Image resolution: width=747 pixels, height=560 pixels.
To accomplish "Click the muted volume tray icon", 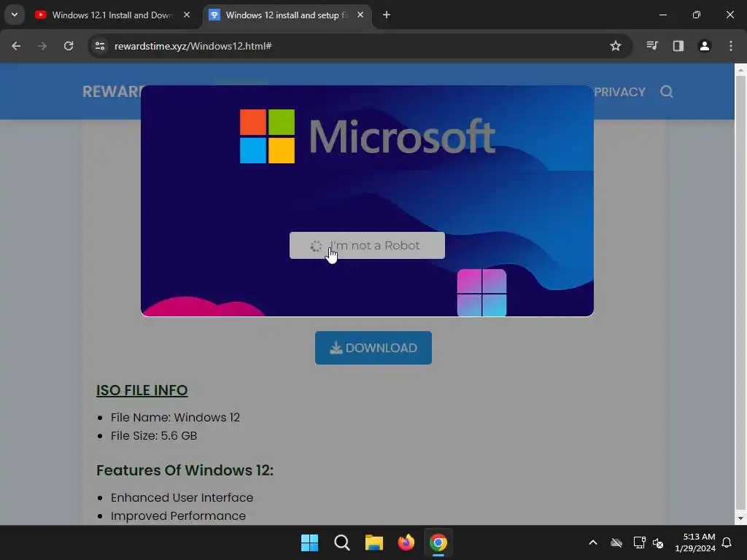I will 658,542.
